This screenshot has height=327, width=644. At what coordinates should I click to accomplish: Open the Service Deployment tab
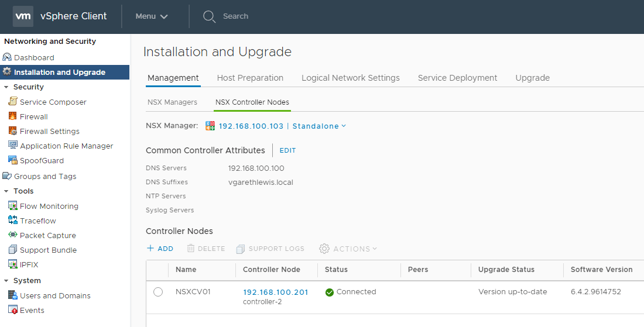tap(458, 78)
